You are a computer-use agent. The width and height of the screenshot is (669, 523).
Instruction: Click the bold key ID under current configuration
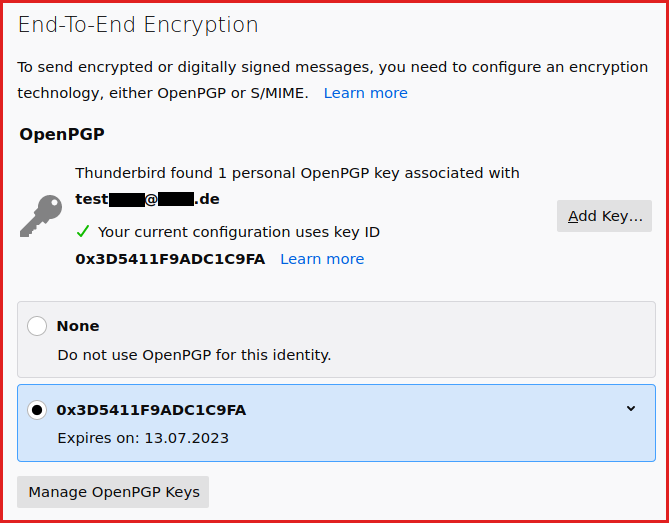tap(170, 259)
